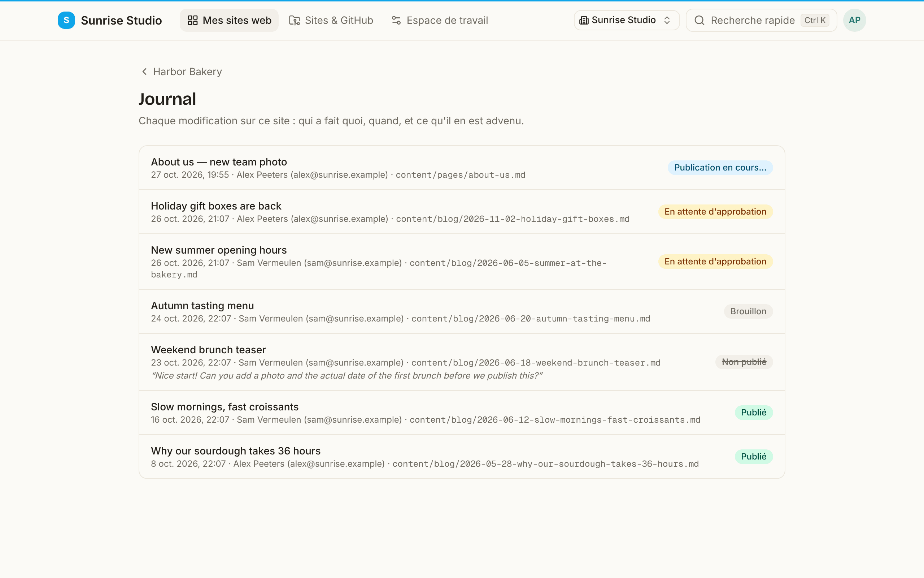Screen dimensions: 924x578
Task: Open the Weekend brunch teaser entry
Action: click(x=462, y=362)
